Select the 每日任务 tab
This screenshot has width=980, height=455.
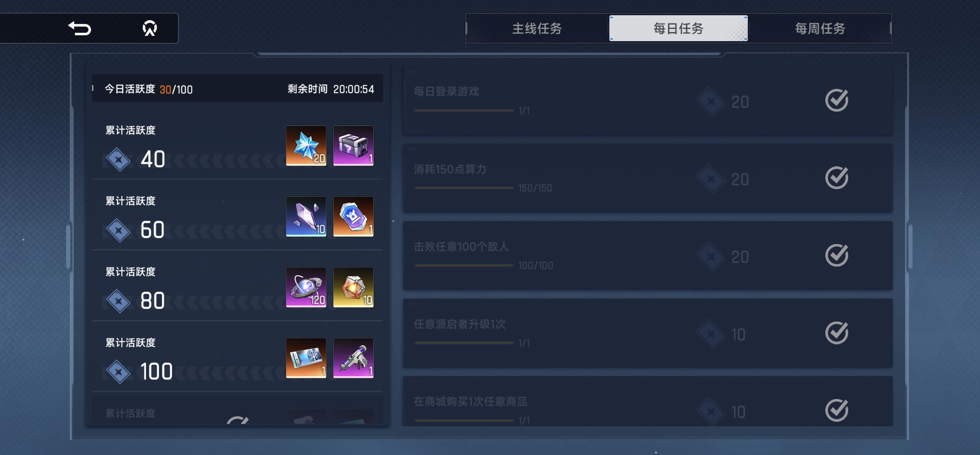pyautogui.click(x=678, y=28)
